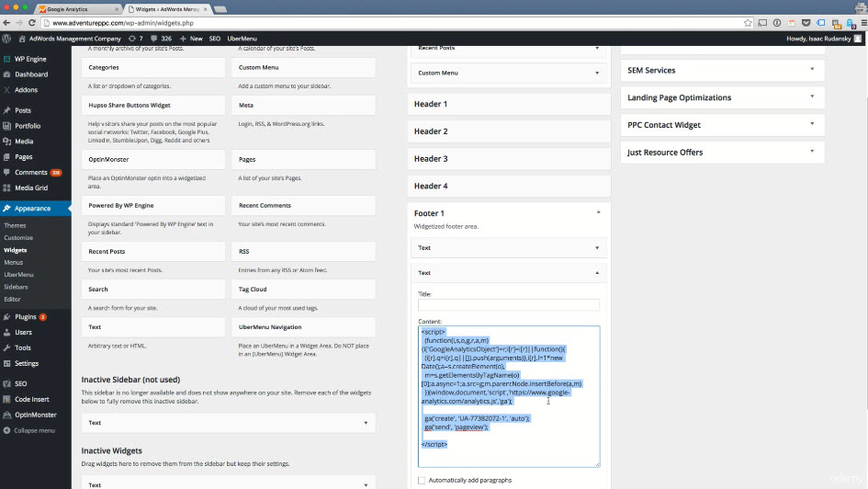Enable Automatically add paragraphs checkbox
Viewport: 868px width, 489px height.
point(422,480)
